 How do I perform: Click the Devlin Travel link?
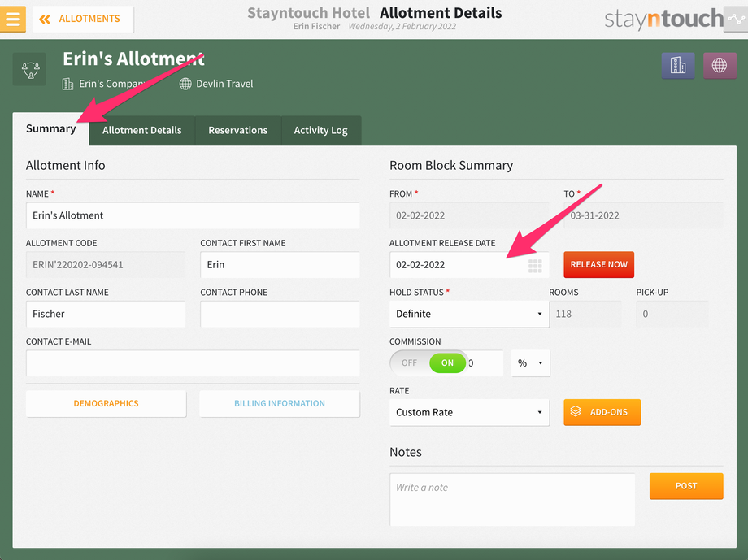coord(224,84)
